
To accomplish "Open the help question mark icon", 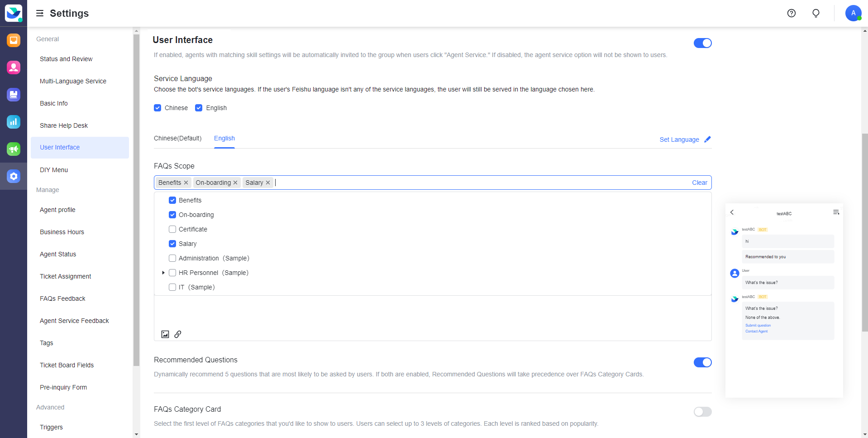I will point(791,13).
